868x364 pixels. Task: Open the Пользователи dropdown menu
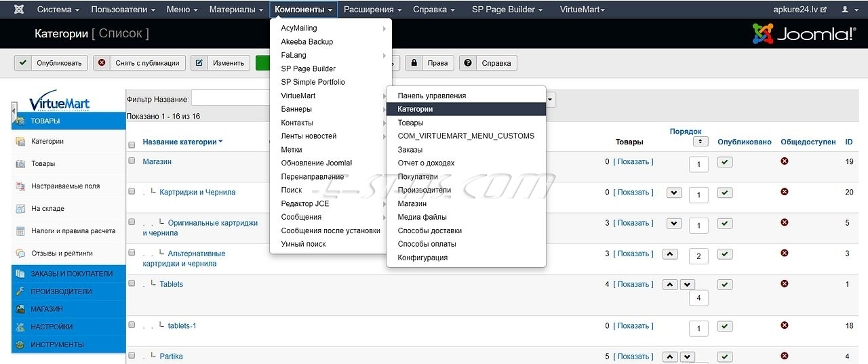click(x=123, y=9)
